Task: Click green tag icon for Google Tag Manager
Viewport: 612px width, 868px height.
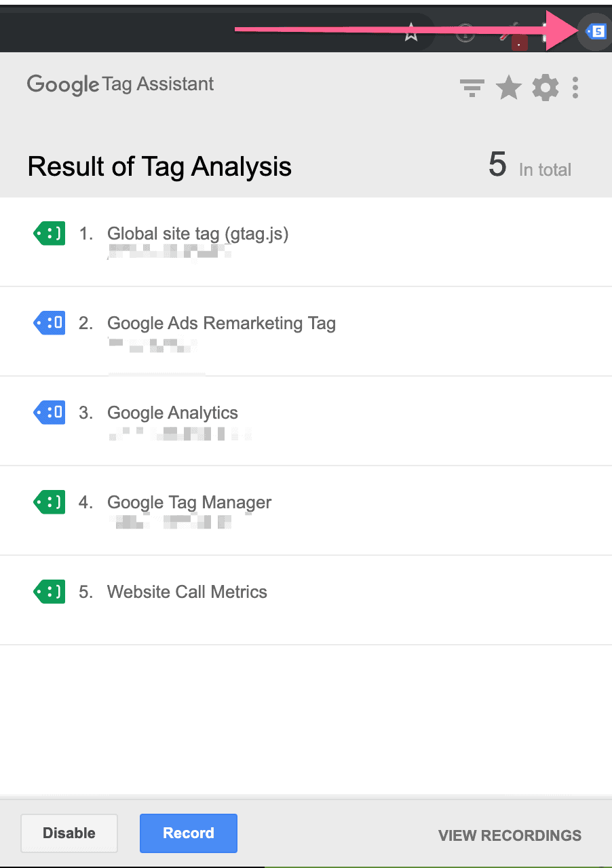Action: point(50,502)
